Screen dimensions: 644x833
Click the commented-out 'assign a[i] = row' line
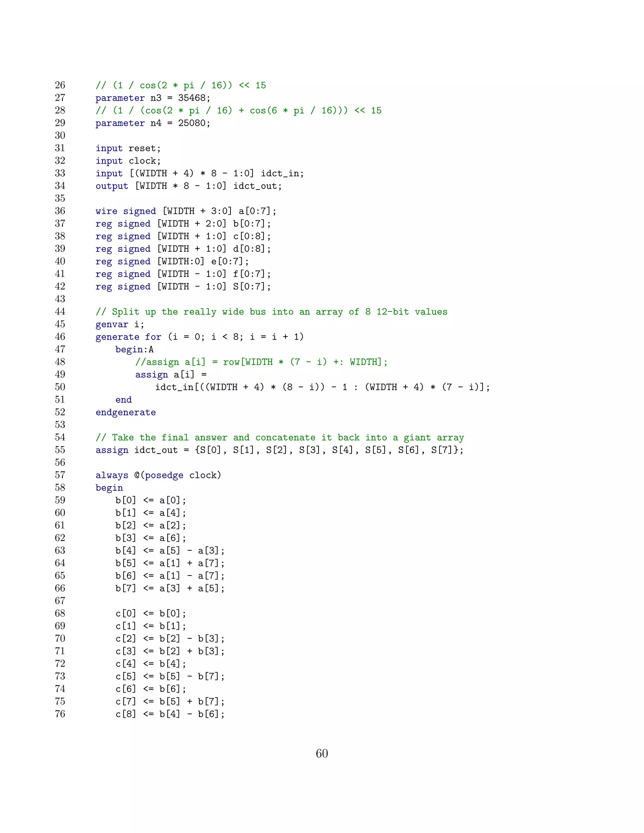coord(261,362)
